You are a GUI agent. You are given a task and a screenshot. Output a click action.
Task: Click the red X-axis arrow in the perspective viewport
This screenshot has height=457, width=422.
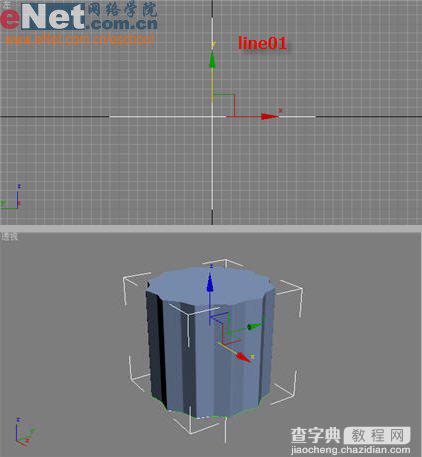(244, 357)
